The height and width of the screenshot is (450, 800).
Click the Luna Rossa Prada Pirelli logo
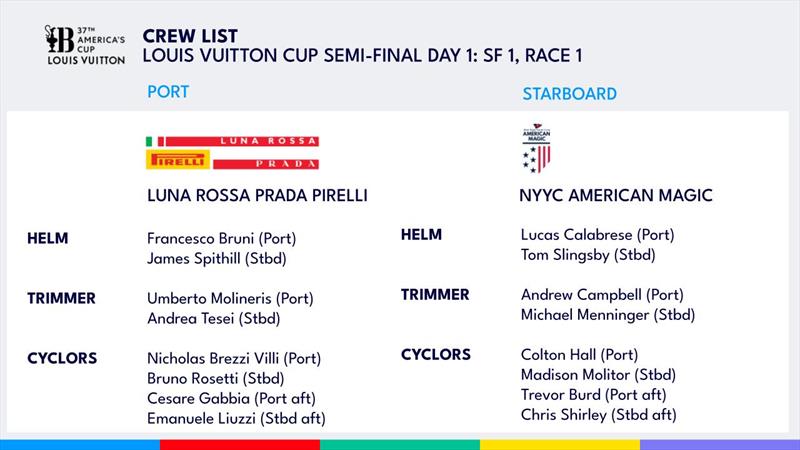(232, 153)
